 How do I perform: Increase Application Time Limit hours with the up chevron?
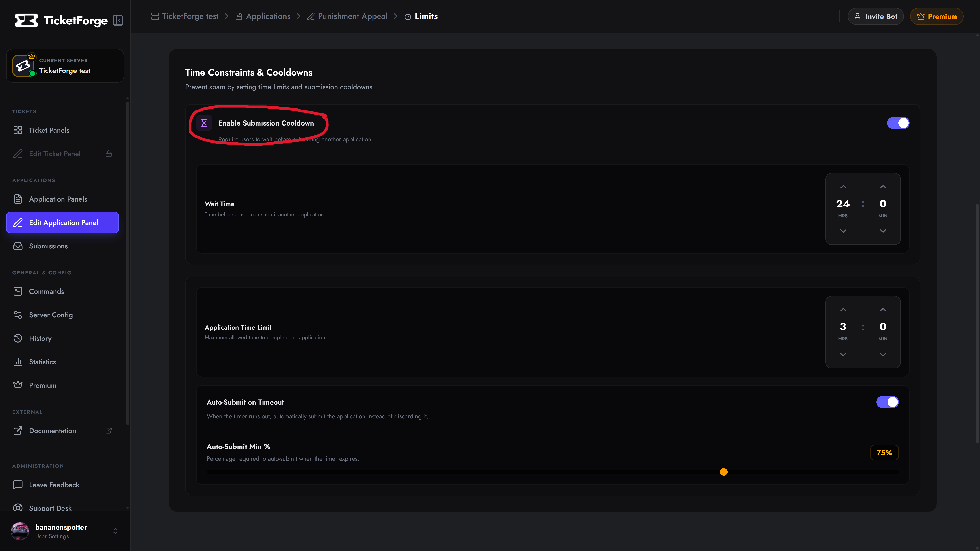843,310
